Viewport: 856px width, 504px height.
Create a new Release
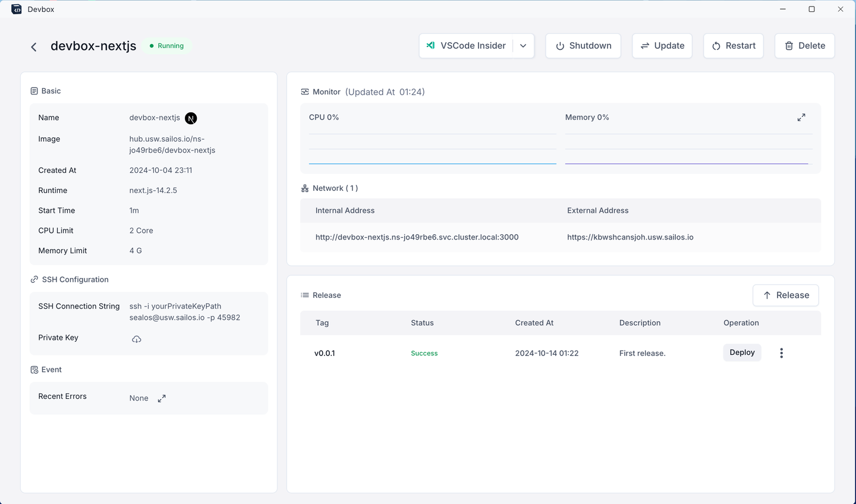[785, 295]
